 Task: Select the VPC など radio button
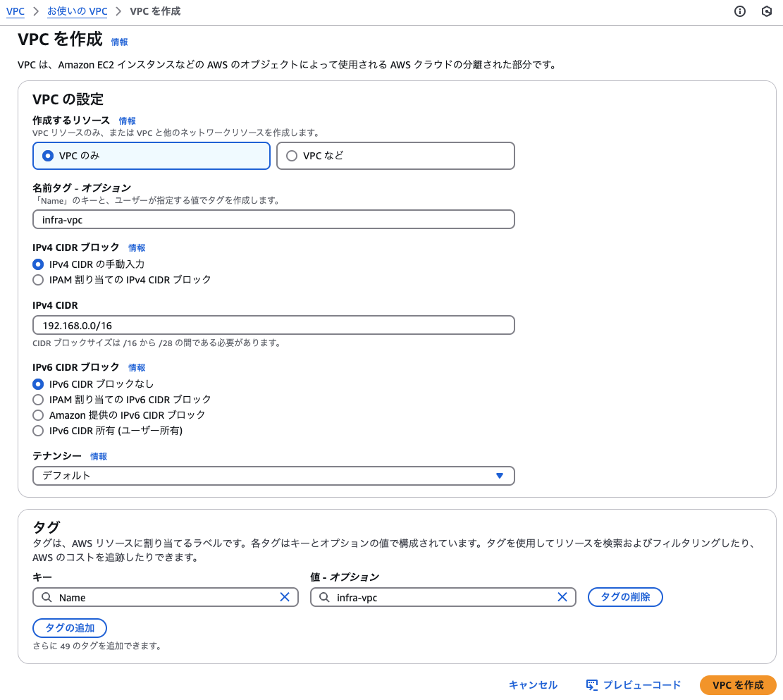[x=292, y=156]
